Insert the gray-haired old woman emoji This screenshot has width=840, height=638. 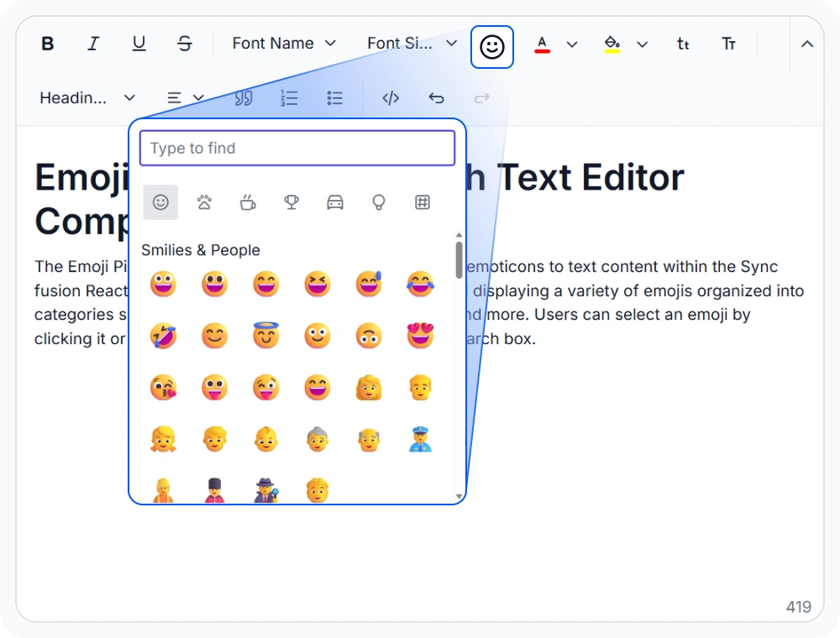(318, 439)
